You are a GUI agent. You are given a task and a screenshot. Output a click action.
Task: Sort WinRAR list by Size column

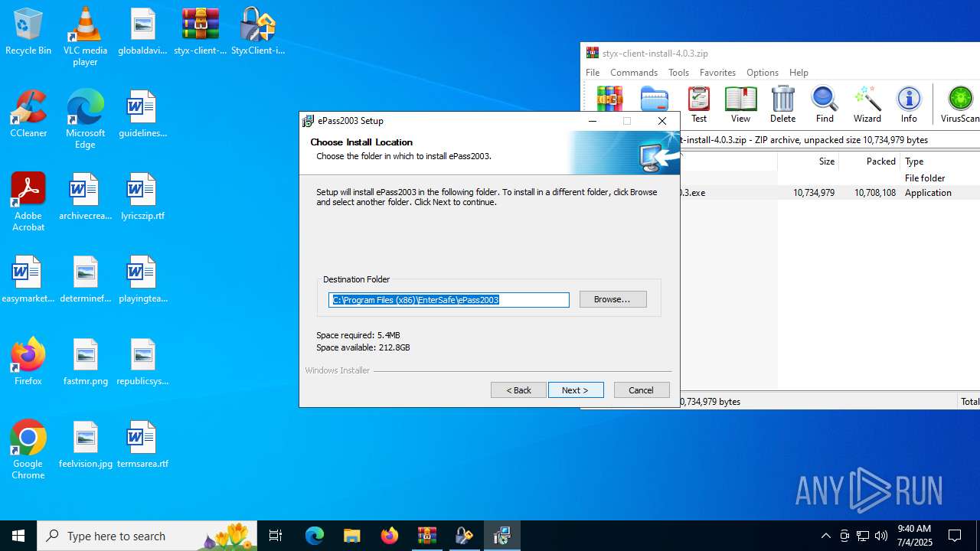(x=808, y=161)
